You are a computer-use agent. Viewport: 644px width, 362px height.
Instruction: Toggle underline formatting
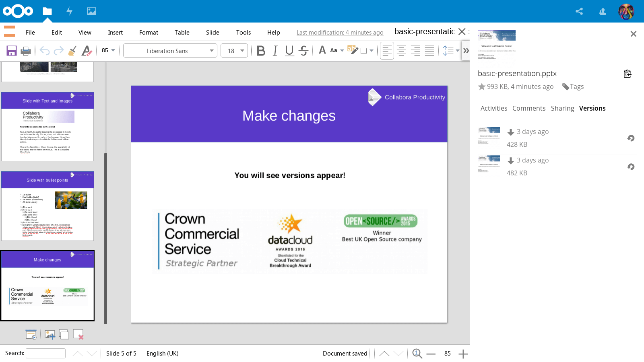289,51
